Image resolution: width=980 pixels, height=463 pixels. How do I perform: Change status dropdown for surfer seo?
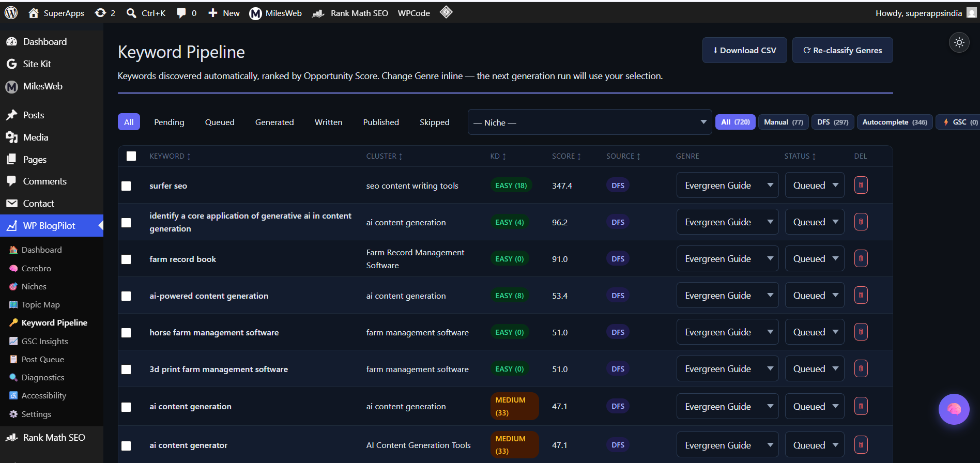pos(815,185)
